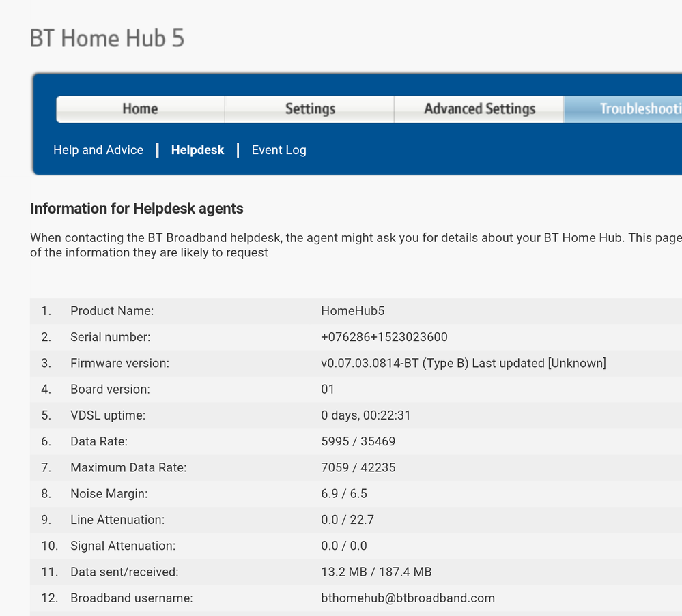Click row number 10. in the table
The width and height of the screenshot is (682, 616).
(x=50, y=546)
